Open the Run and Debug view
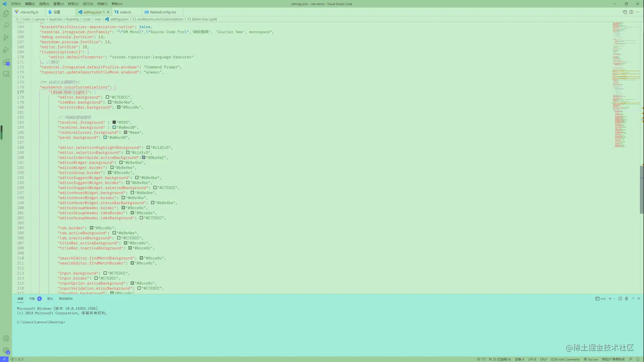 point(6,50)
